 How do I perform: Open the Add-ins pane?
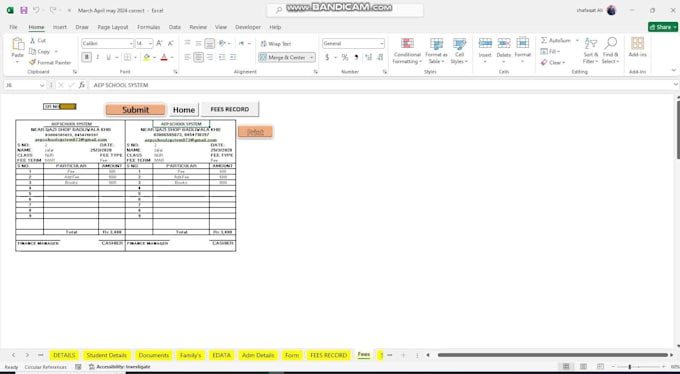point(638,47)
